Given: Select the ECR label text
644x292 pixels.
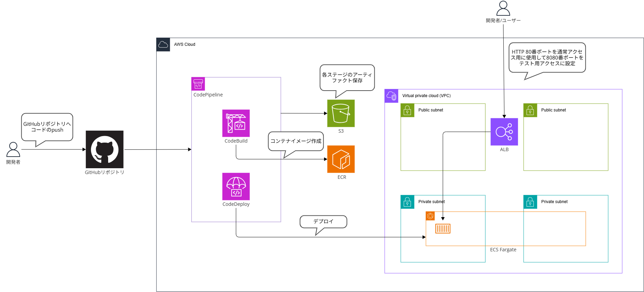Looking at the screenshot, I should [x=342, y=177].
